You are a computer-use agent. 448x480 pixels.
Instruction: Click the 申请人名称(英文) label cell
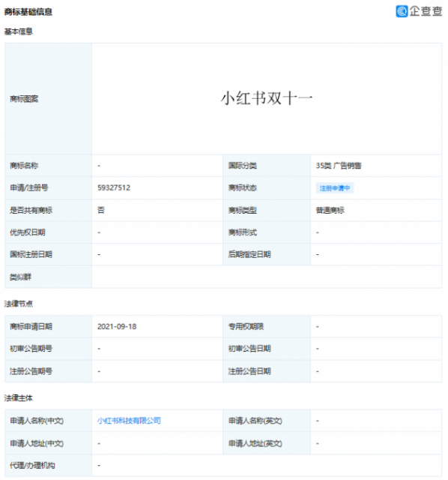coord(267,421)
